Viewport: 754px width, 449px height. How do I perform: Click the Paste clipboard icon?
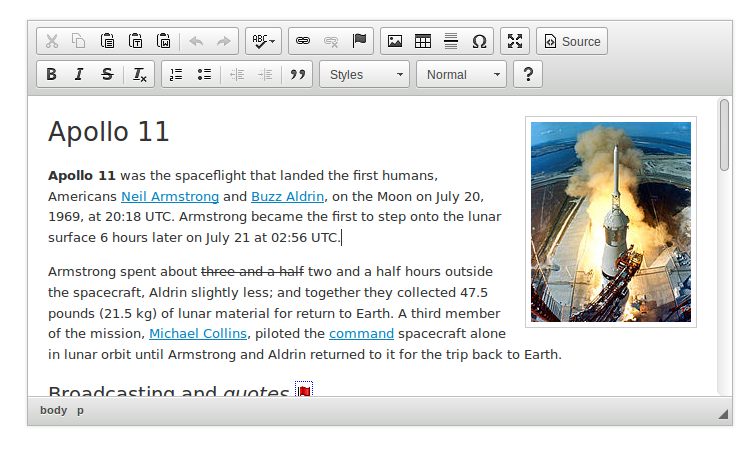pyautogui.click(x=107, y=41)
